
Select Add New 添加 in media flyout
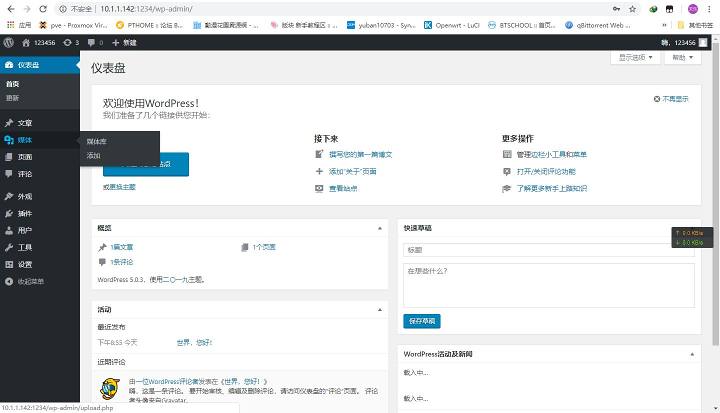click(x=93, y=155)
